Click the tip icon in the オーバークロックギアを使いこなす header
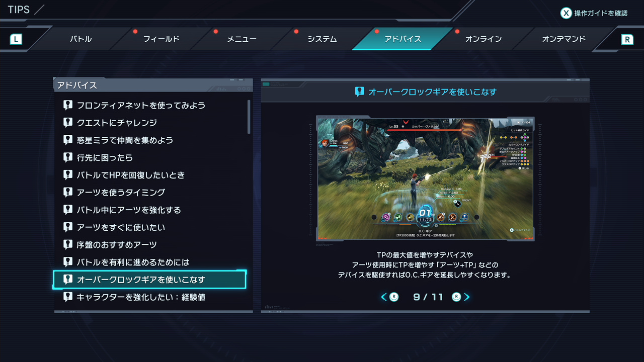 coord(359,92)
